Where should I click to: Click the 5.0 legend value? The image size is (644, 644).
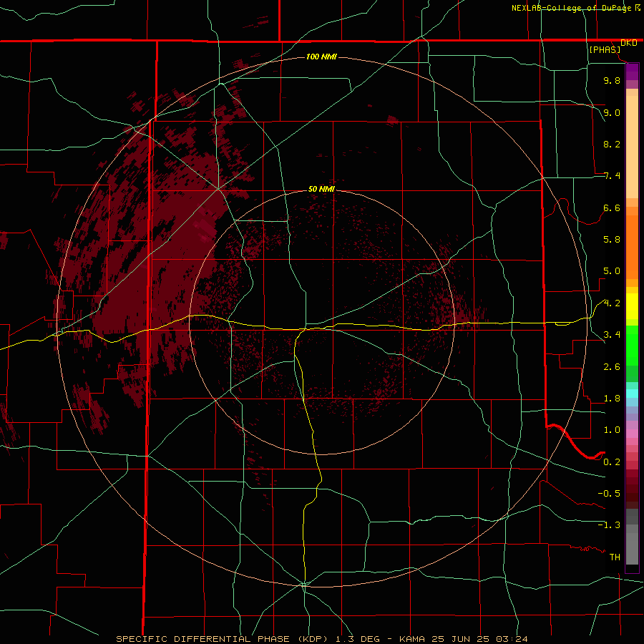[x=612, y=271]
